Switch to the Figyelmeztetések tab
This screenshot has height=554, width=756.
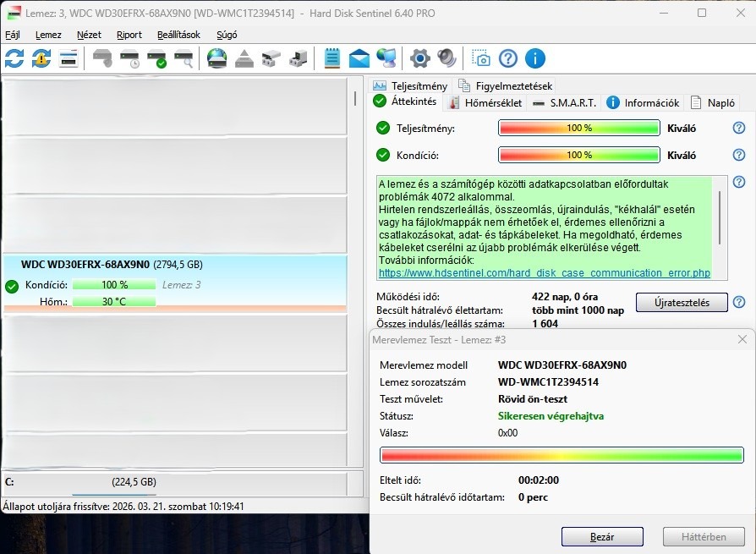point(506,85)
